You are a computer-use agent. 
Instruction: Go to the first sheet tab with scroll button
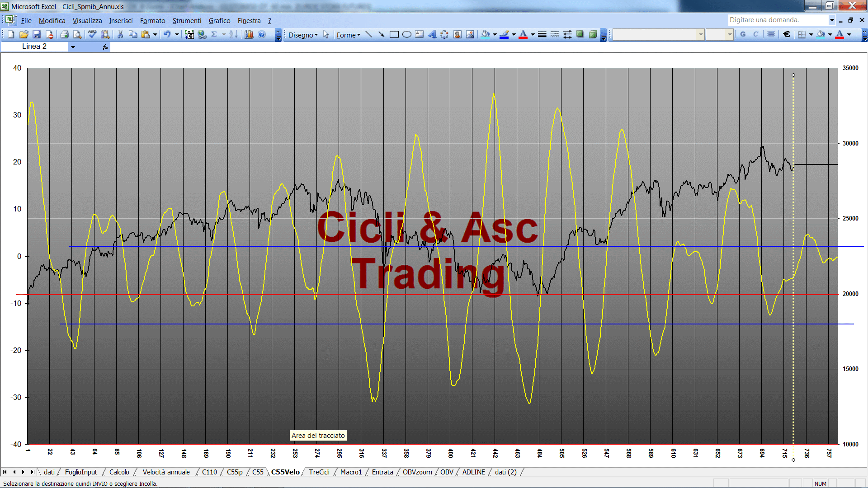(x=5, y=472)
